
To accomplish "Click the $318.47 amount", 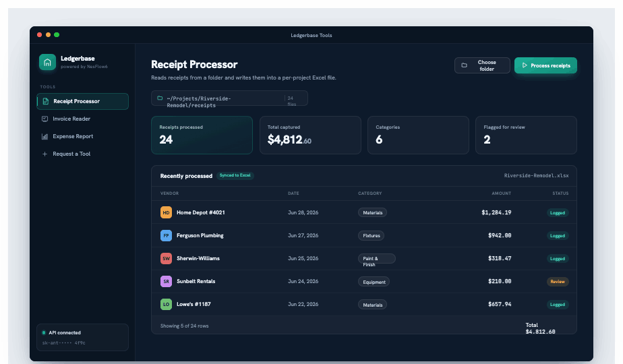I will [500, 258].
